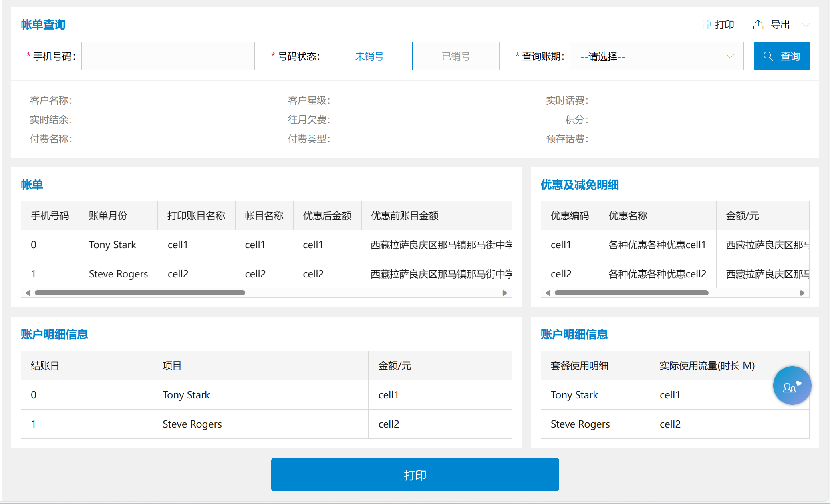Click the 打印 text in header
Screen dimensions: 830x504
pos(725,25)
